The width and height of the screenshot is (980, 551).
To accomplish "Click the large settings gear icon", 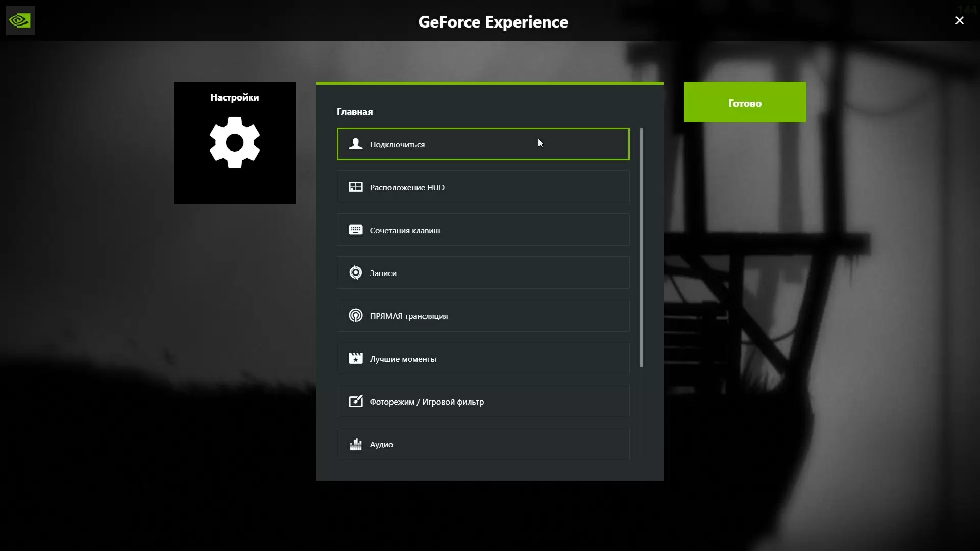I will tap(234, 143).
